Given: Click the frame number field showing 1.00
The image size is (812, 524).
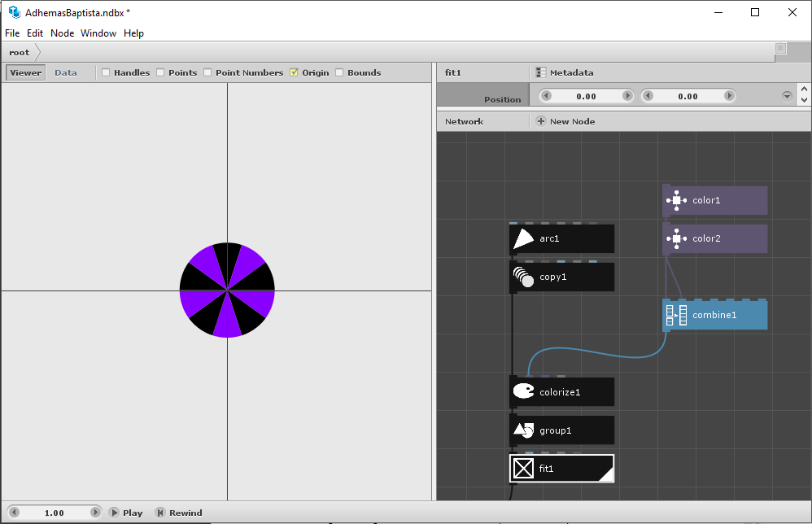Looking at the screenshot, I should click(x=55, y=513).
